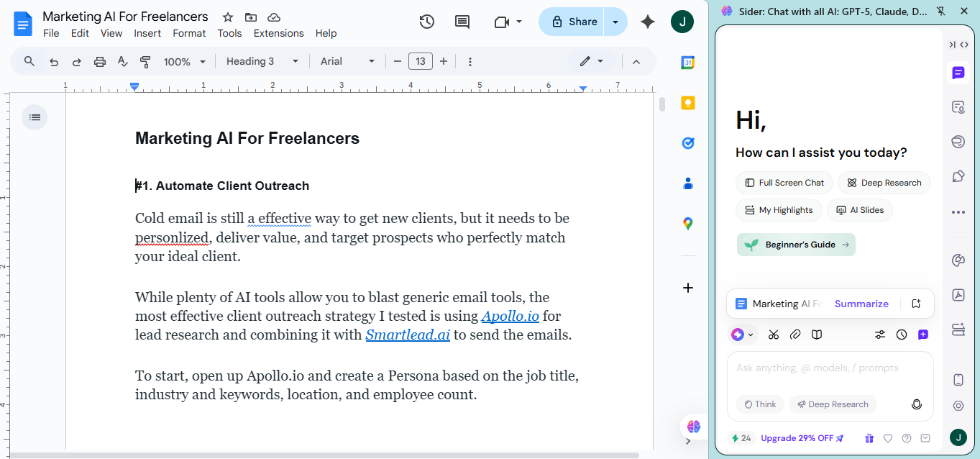
Task: Open the Extensions menu
Action: (x=278, y=33)
